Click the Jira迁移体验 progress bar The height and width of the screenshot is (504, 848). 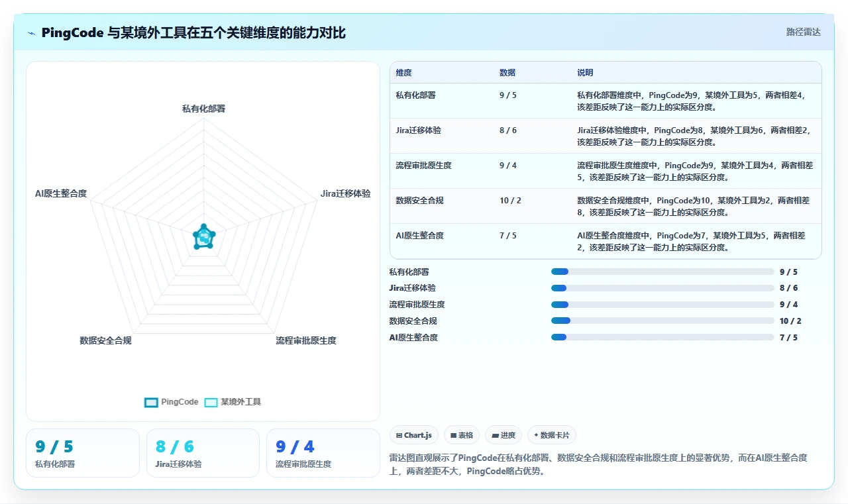pos(662,288)
